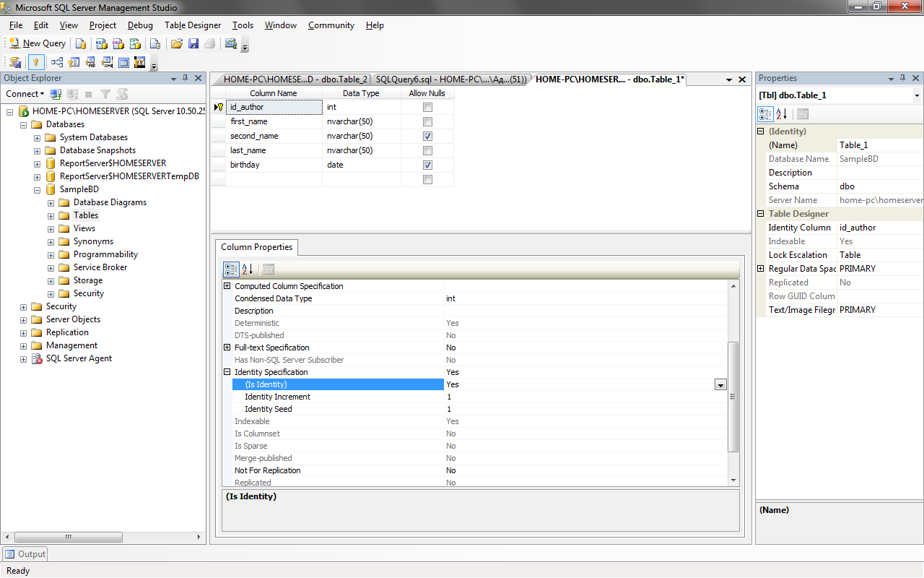This screenshot has width=924, height=578.
Task: Open the Community menu
Action: [x=331, y=25]
